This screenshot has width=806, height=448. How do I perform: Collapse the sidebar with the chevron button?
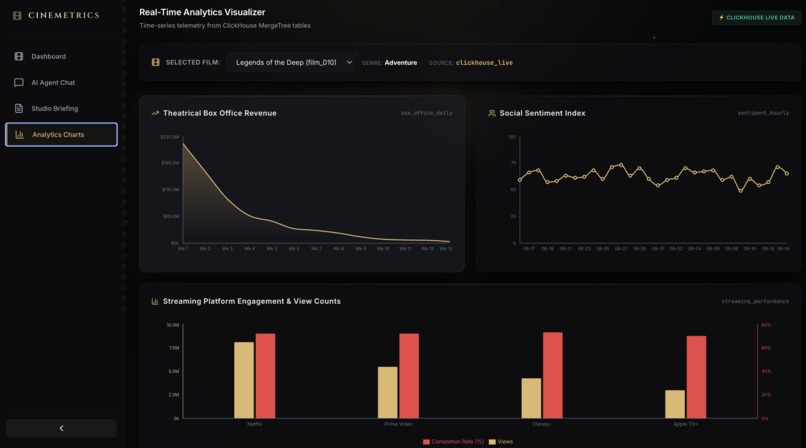[x=61, y=428]
